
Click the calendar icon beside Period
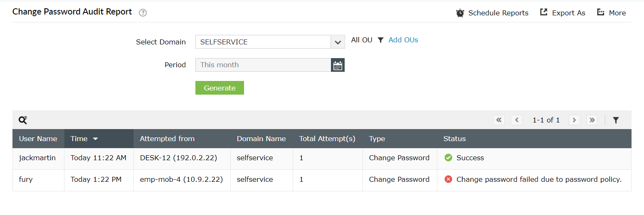click(x=338, y=65)
